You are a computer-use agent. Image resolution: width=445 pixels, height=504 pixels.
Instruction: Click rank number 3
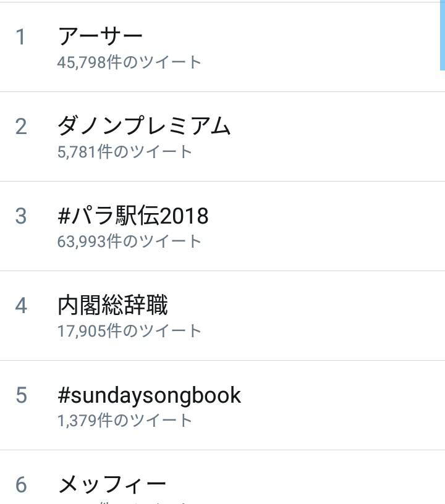pos(21,216)
